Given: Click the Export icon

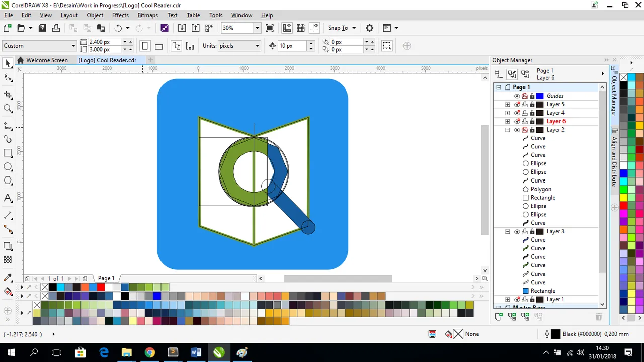Looking at the screenshot, I should [196, 28].
